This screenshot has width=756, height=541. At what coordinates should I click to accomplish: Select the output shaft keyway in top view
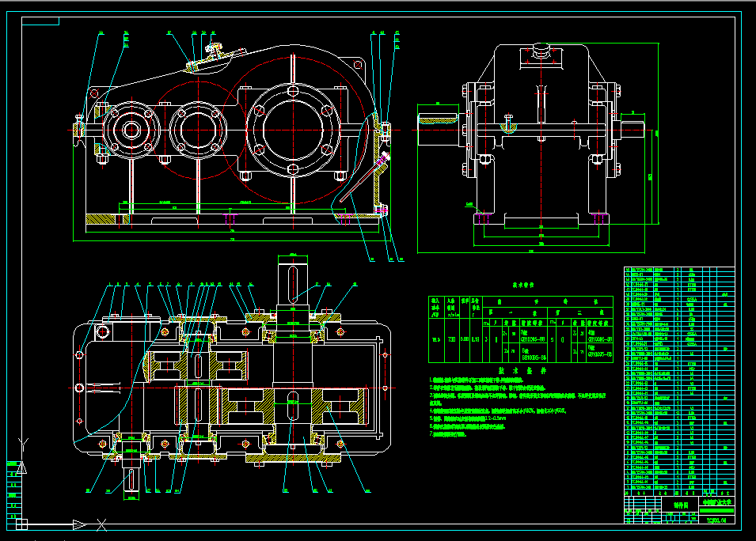tap(293, 284)
